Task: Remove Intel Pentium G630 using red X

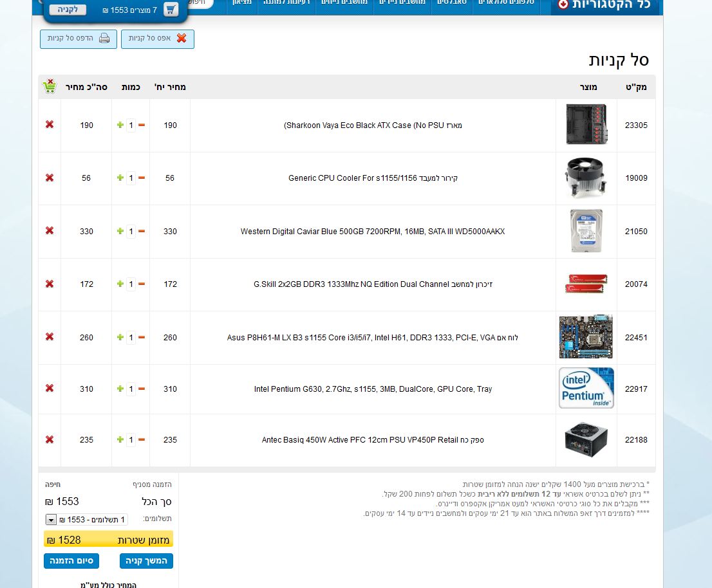Action: point(50,389)
